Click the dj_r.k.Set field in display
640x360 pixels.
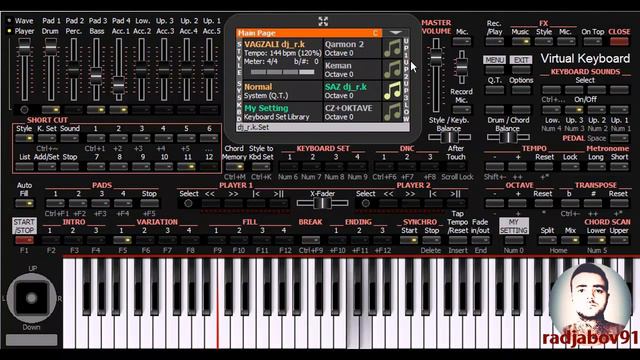click(322, 127)
